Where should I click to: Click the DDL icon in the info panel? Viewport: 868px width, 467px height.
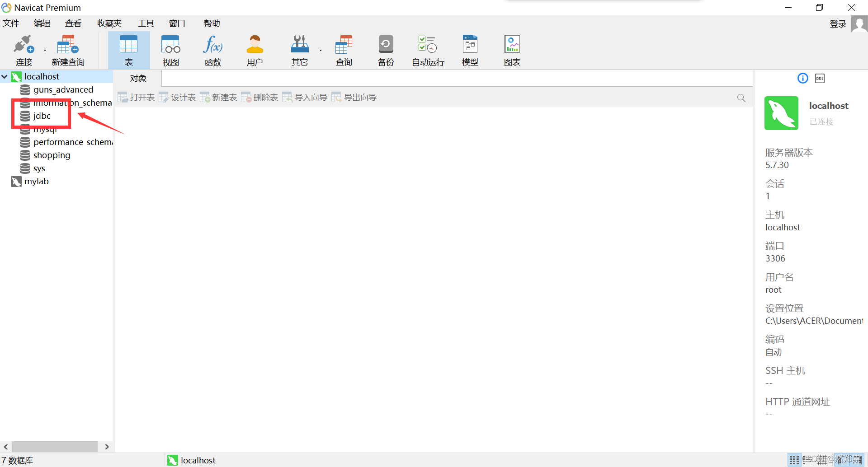click(820, 78)
